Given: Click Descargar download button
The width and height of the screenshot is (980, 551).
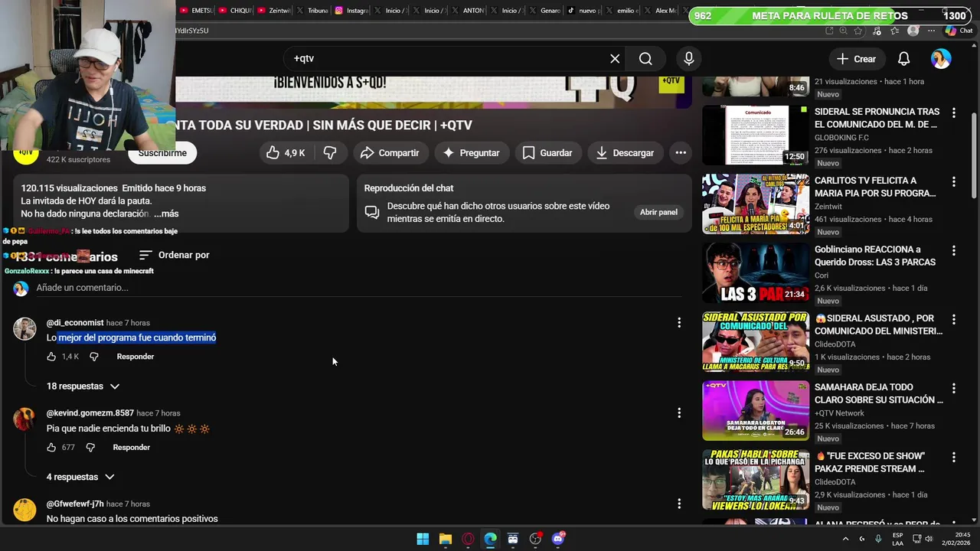Looking at the screenshot, I should pyautogui.click(x=626, y=153).
